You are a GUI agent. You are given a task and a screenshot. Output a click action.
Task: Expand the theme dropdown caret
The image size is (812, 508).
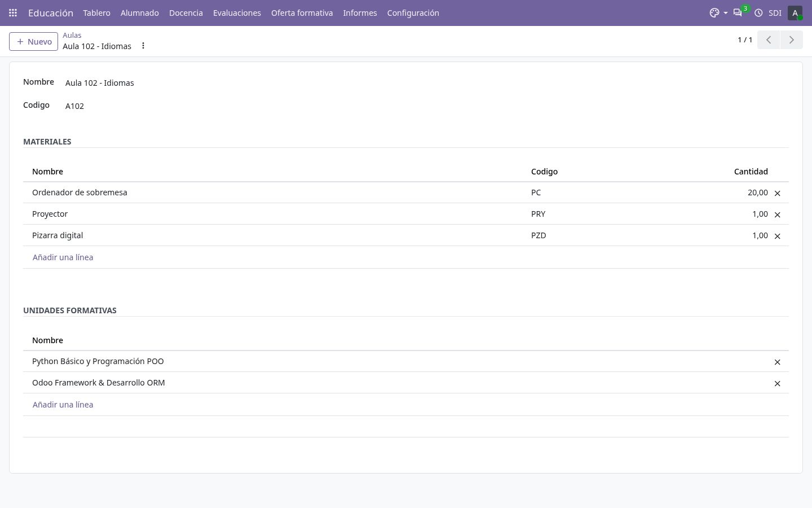pos(725,13)
